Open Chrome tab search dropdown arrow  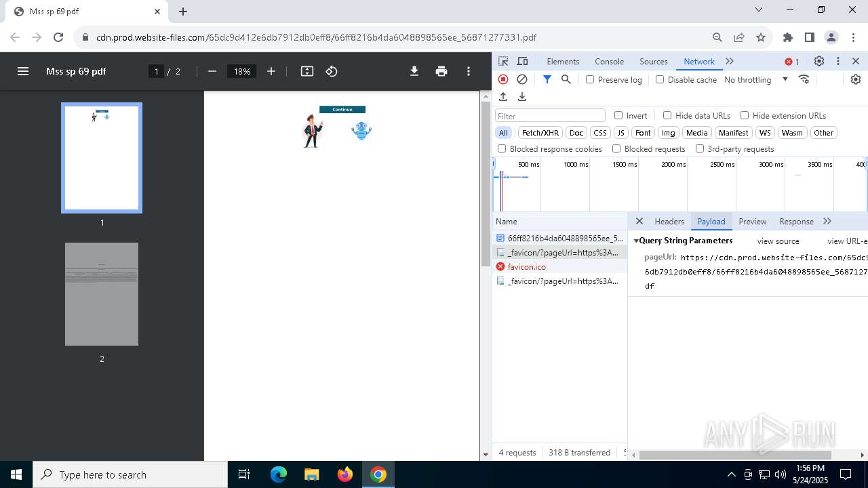pos(759,10)
